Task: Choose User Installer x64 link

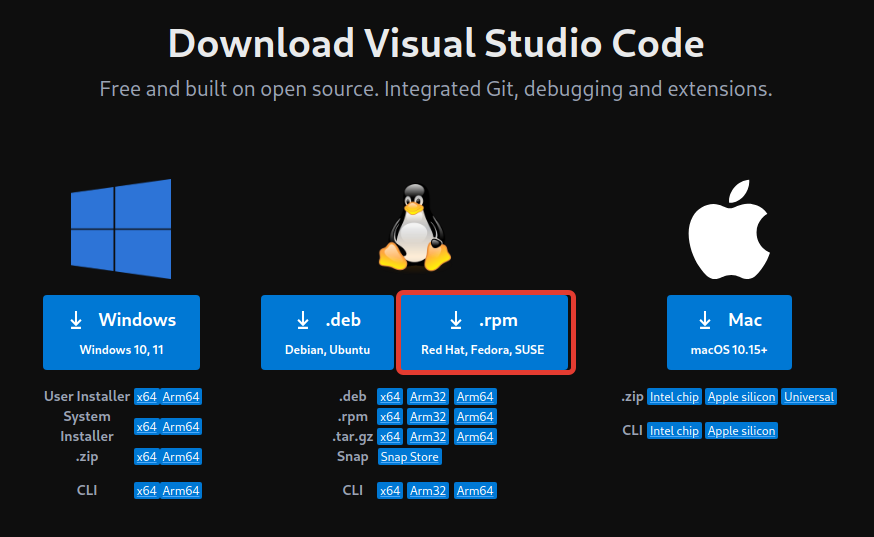Action: click(x=147, y=396)
